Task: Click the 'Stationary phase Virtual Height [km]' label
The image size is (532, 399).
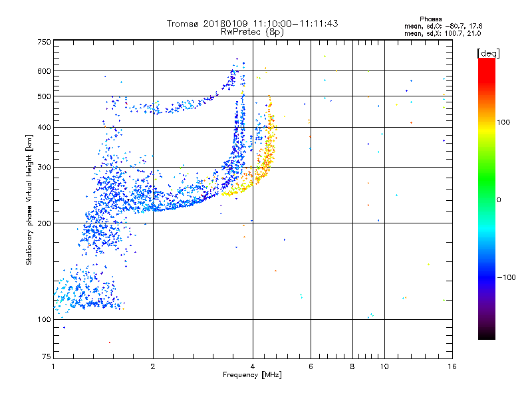Action: pos(29,200)
